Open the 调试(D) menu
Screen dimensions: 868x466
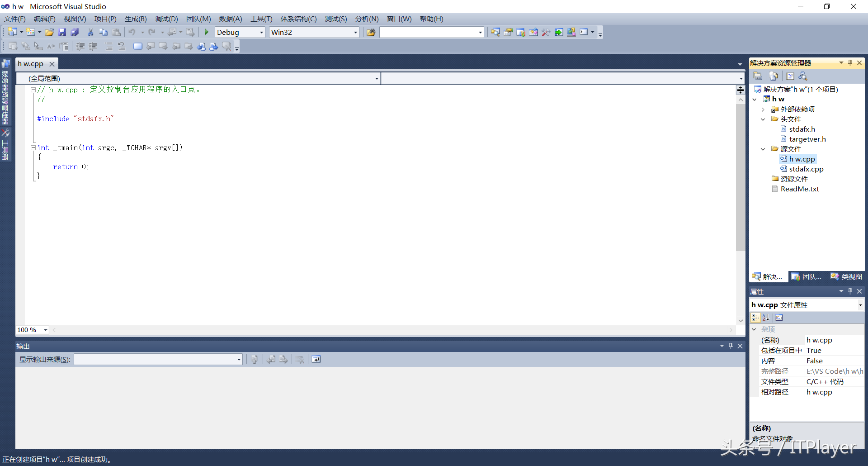[x=166, y=19]
